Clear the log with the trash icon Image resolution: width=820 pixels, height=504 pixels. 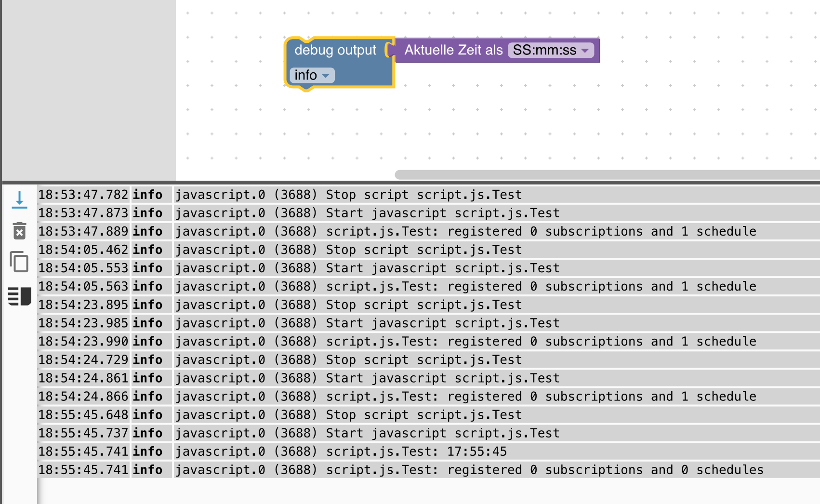point(19,231)
